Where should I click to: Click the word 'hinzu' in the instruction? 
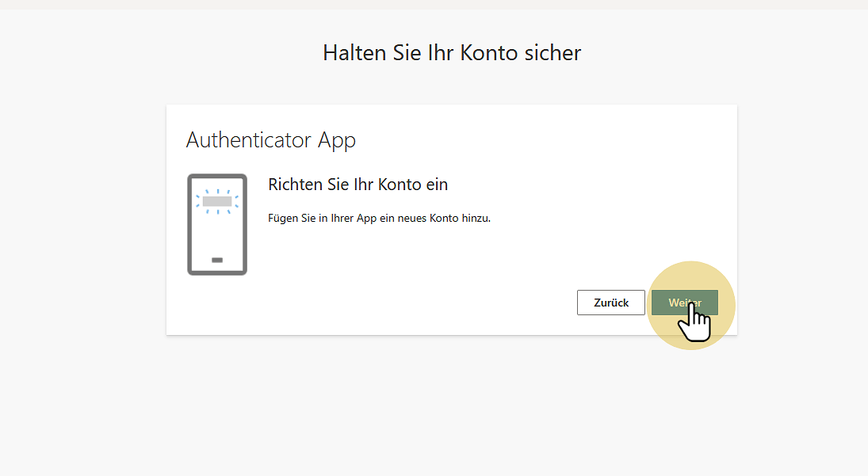tap(476, 218)
